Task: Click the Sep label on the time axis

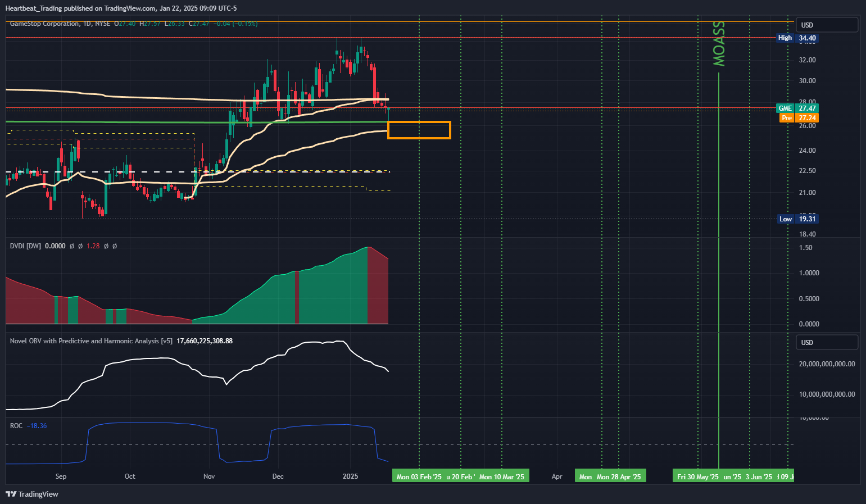Action: (61, 476)
